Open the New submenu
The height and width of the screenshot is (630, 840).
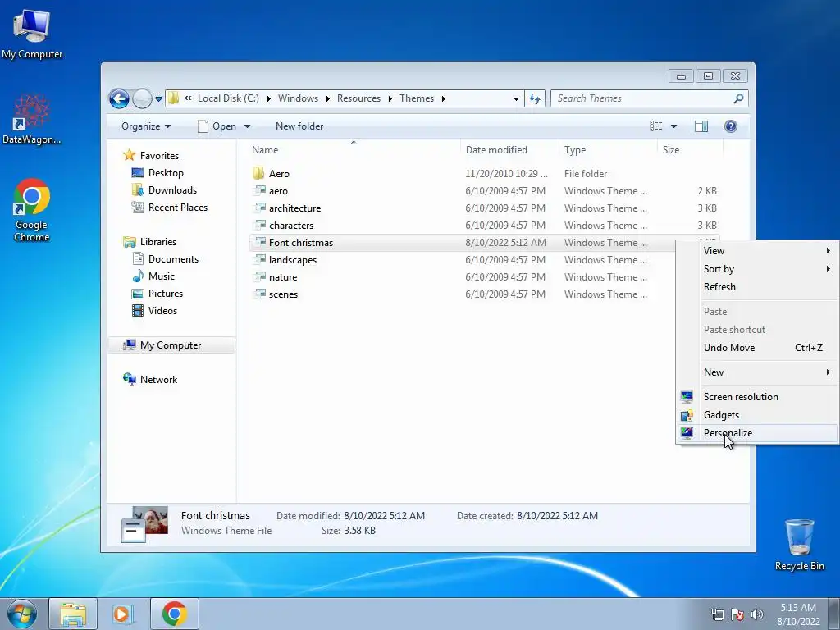[757, 372]
